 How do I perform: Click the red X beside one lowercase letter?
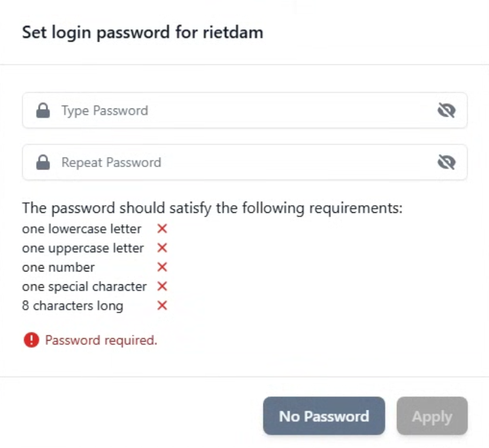(x=162, y=229)
